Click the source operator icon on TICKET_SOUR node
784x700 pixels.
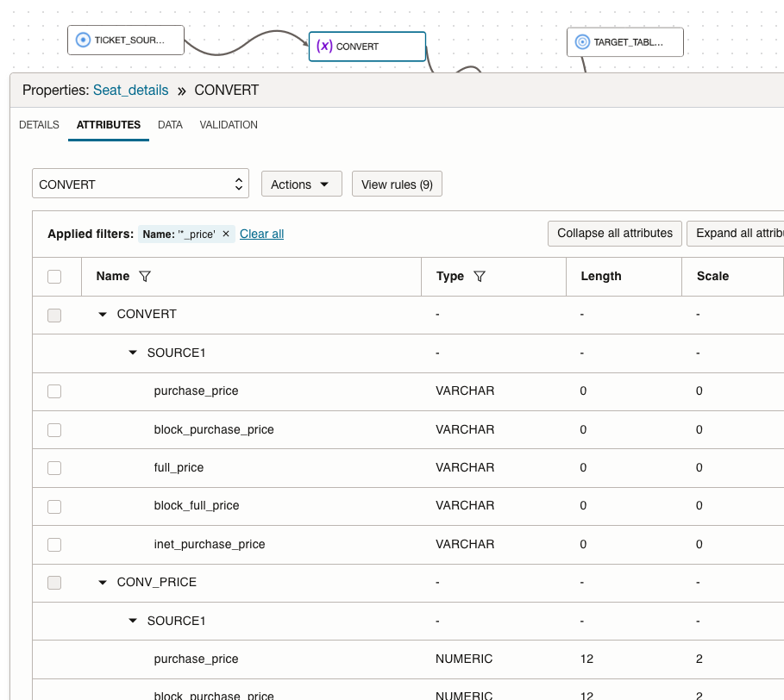[x=82, y=38]
